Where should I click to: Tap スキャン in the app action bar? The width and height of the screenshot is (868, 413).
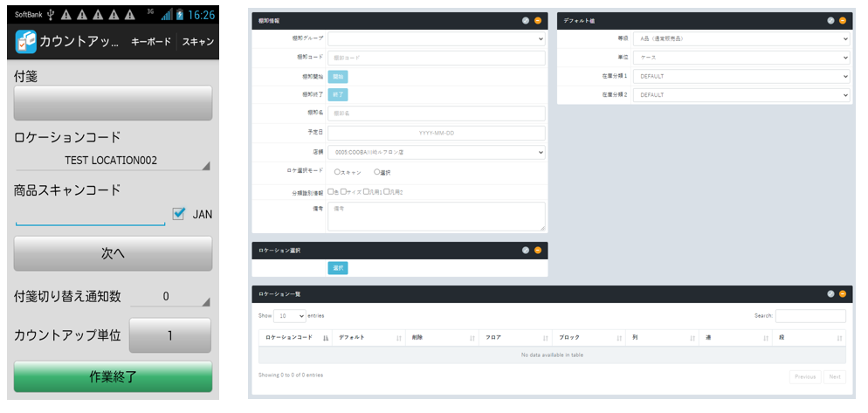pyautogui.click(x=197, y=42)
